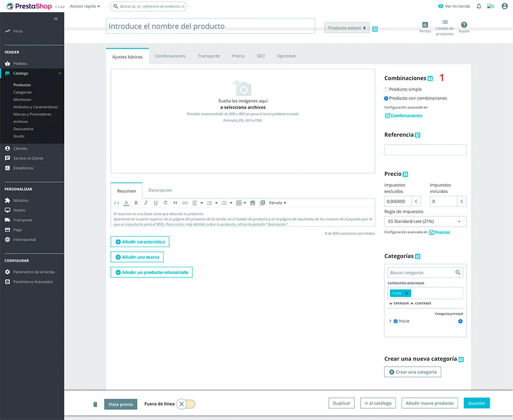The image size is (513, 420).
Task: Insert a link with the editor link icon
Action: [185, 203]
